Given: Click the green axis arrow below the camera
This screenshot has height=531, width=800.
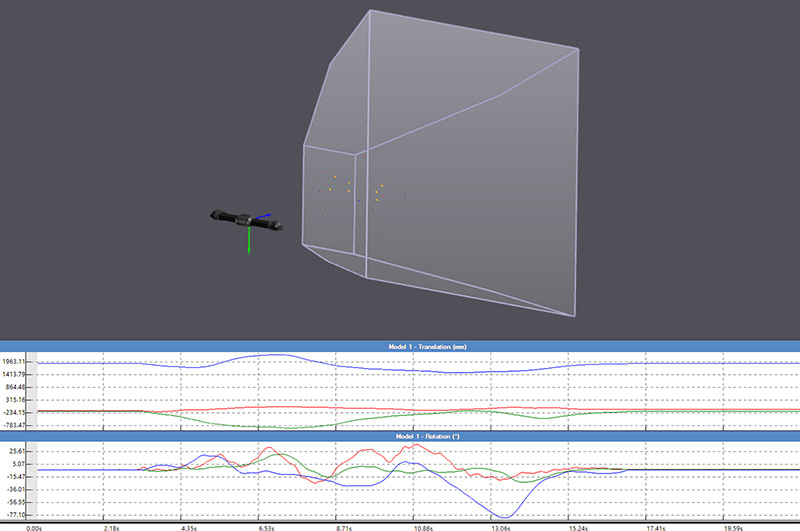Looking at the screenshot, I should coord(247,242).
